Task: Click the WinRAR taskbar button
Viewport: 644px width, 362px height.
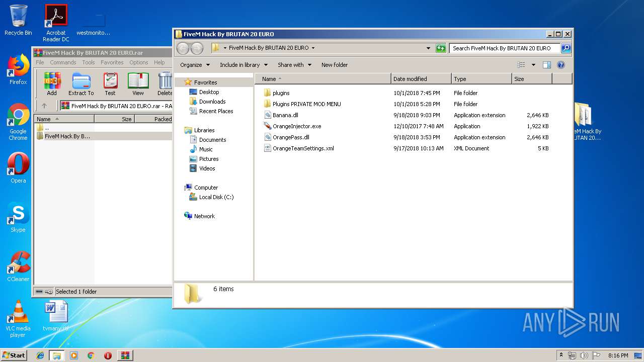Action: [x=125, y=355]
